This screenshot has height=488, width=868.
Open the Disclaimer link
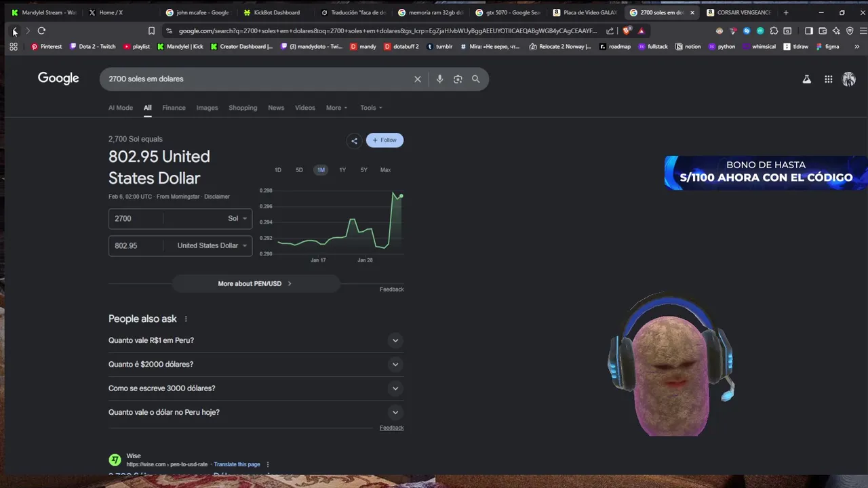pos(217,197)
